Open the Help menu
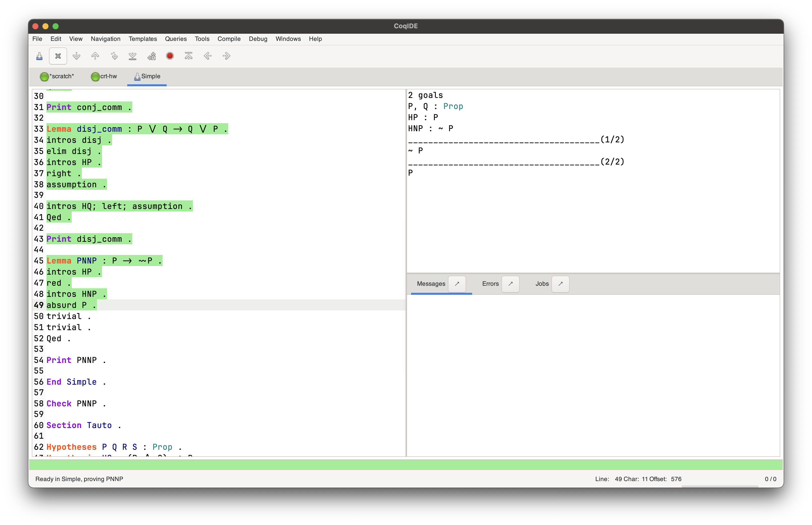The height and width of the screenshot is (525, 812). coord(315,39)
